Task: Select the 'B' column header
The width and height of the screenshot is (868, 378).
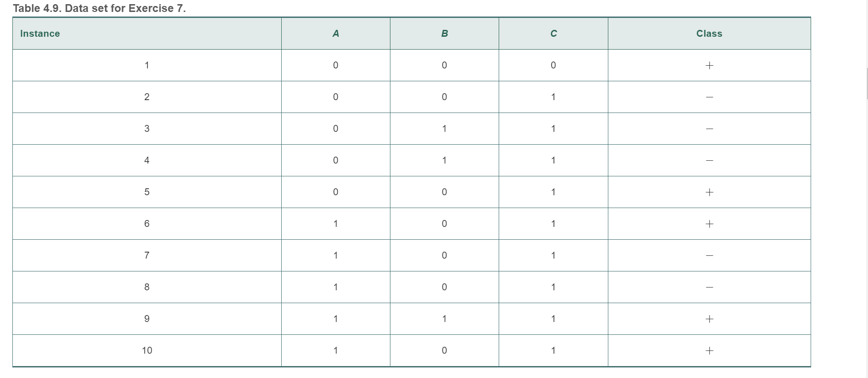Action: click(444, 34)
